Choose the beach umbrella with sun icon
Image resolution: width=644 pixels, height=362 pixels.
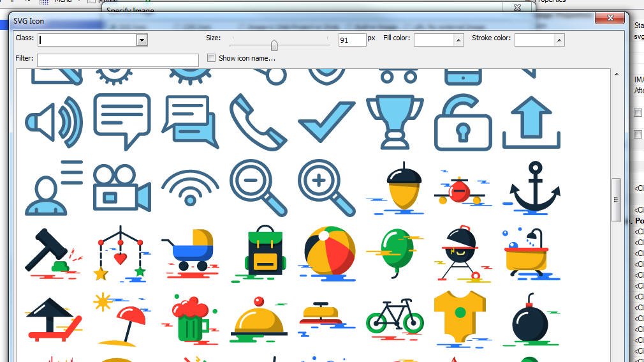point(122,320)
